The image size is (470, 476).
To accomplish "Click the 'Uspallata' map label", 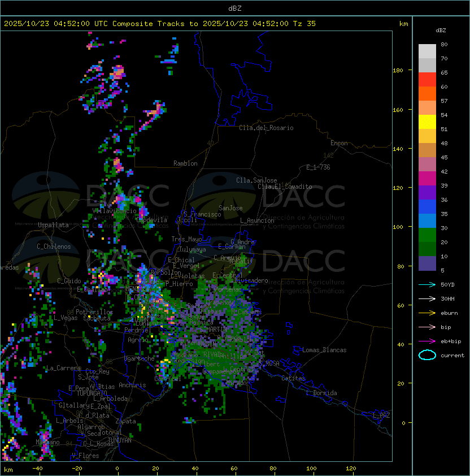I will [53, 225].
